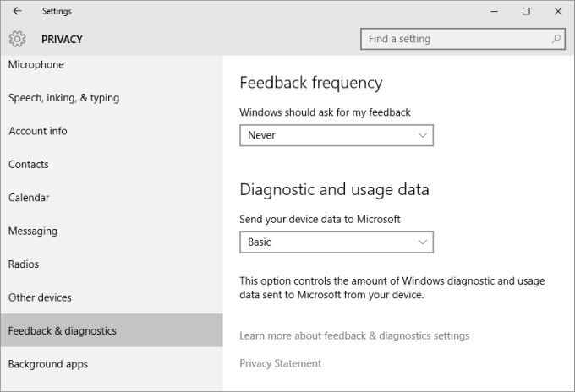575x392 pixels.
Task: Select Contacts in the sidebar
Action: [x=112, y=165]
